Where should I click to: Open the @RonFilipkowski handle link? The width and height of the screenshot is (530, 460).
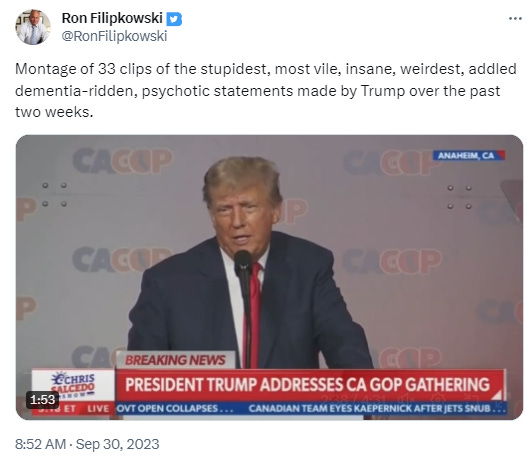pyautogui.click(x=114, y=36)
